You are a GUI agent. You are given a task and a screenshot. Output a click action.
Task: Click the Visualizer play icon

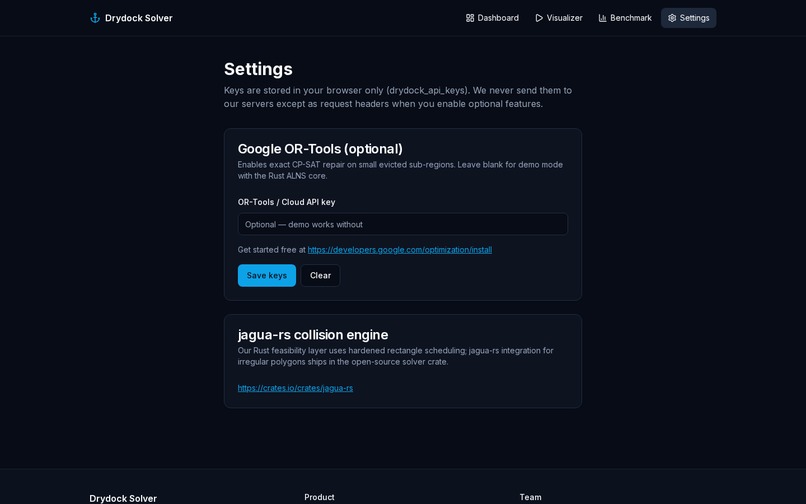tap(539, 18)
